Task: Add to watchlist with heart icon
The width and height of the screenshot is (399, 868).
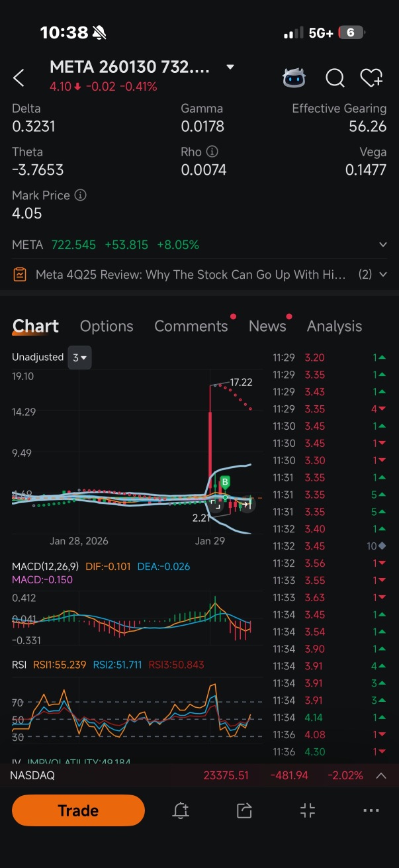Action: 372,78
